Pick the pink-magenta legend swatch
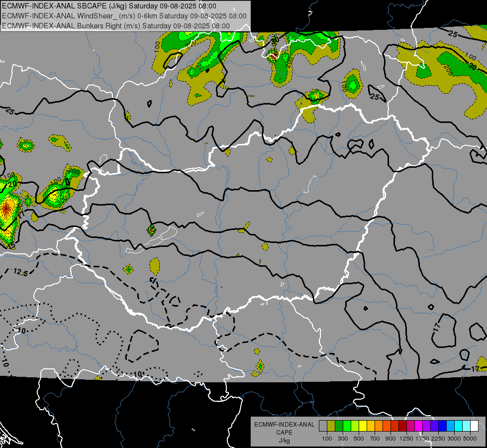Screen dimensions: 487x448 click(x=410, y=426)
